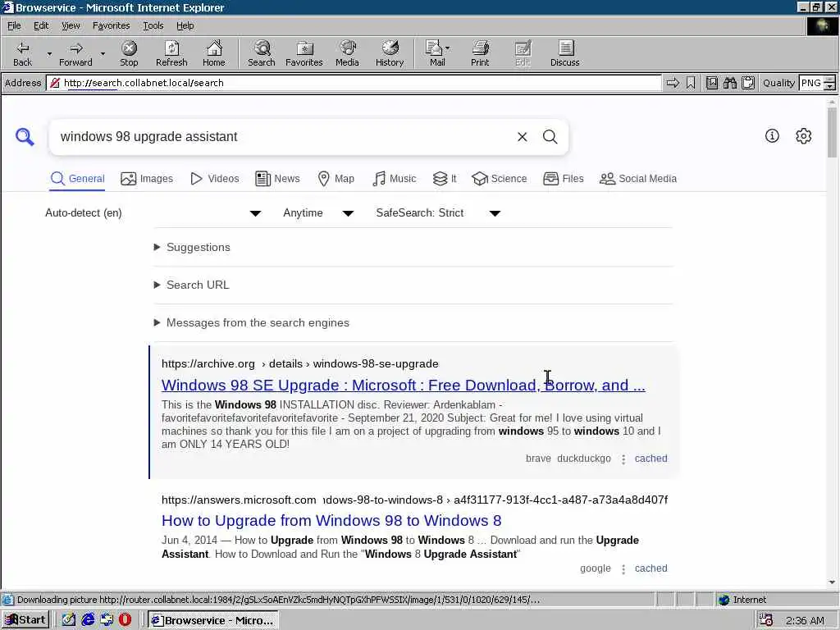
Task: Select the General search tab
Action: pos(77,179)
